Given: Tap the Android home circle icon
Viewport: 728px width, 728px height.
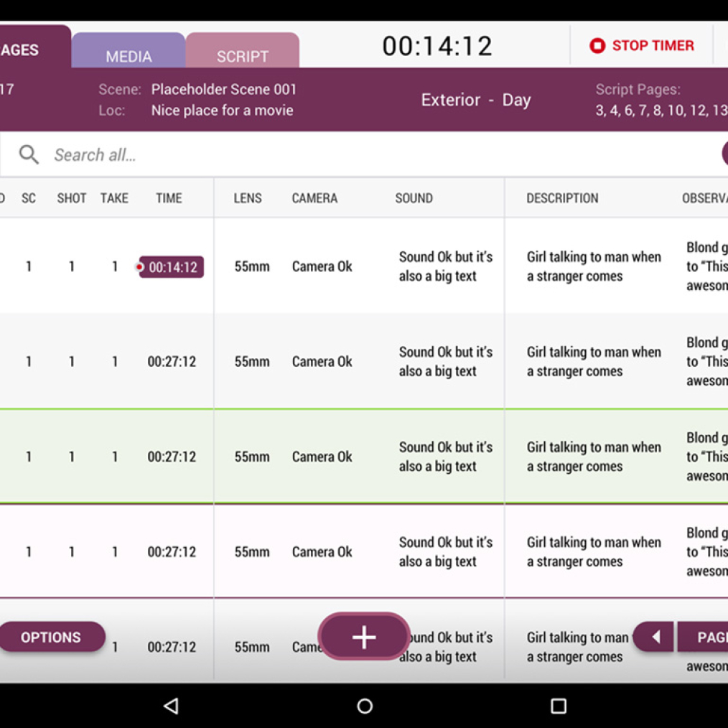Looking at the screenshot, I should point(365,706).
